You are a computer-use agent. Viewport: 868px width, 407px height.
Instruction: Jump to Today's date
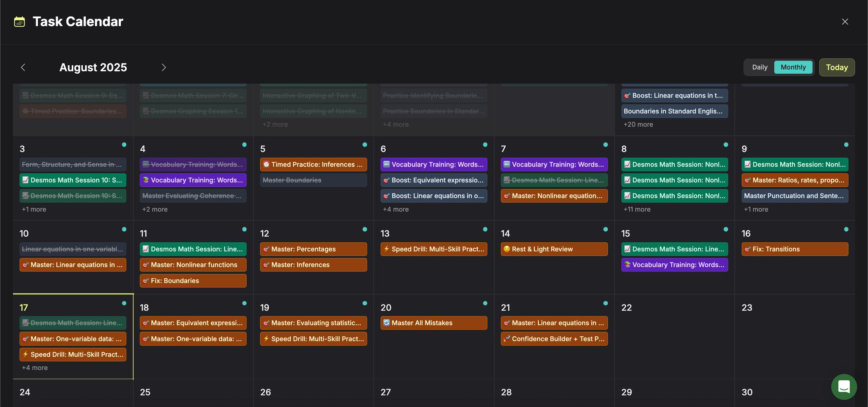[x=837, y=67]
